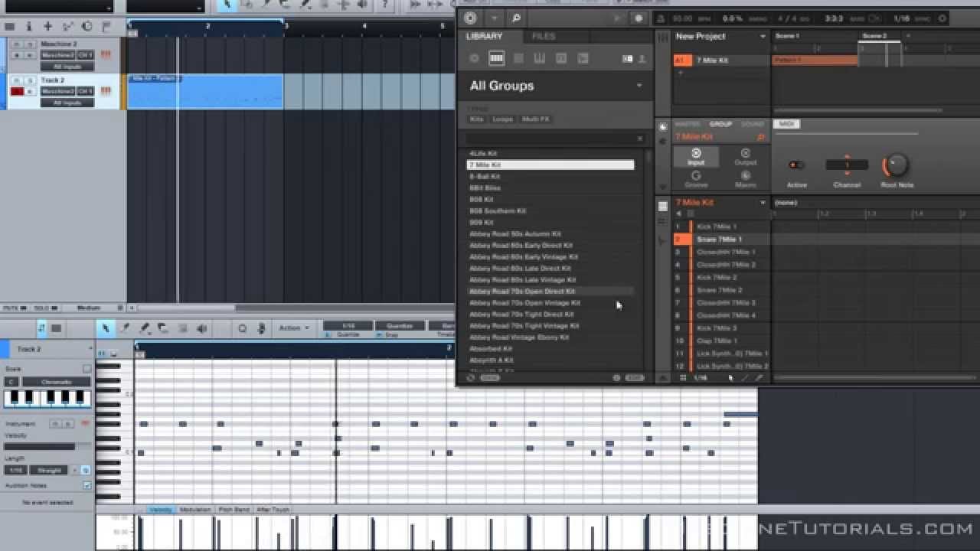
Task: Click the EDIT button at browser bottom
Action: (635, 377)
